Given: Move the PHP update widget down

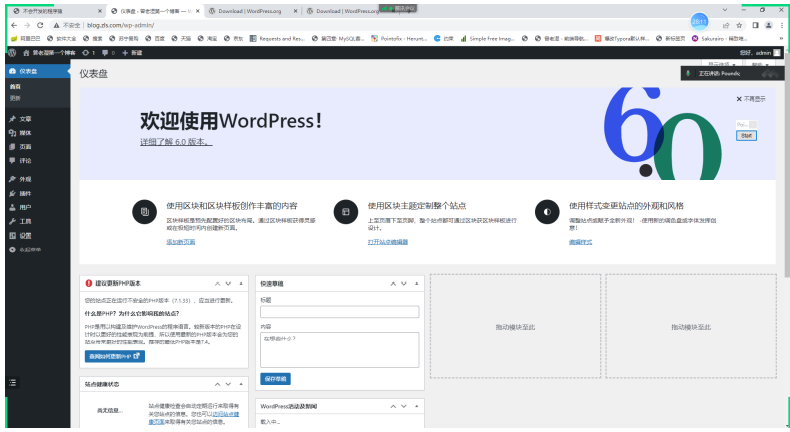Looking at the screenshot, I should 228,284.
